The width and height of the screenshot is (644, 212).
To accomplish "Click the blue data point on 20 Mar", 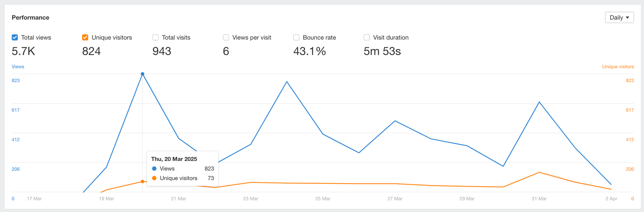I will point(142,74).
